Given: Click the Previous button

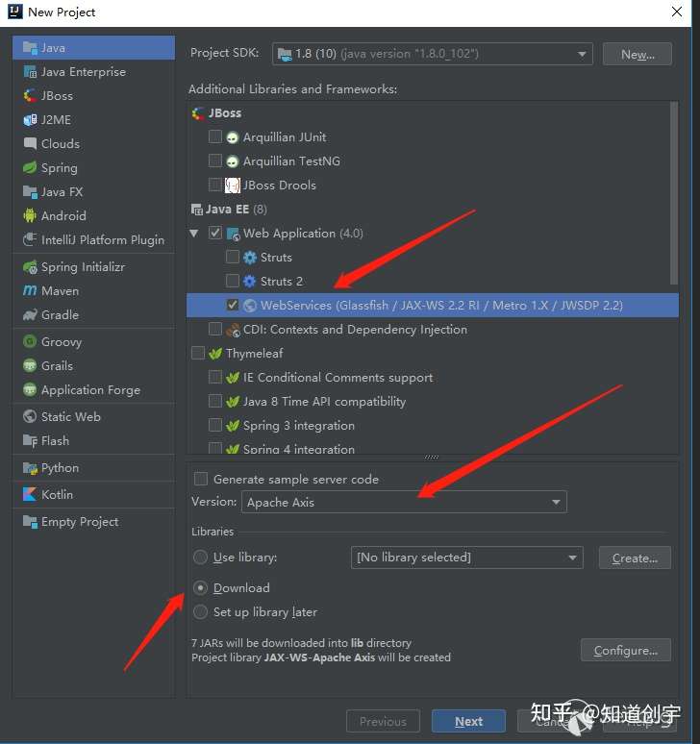Looking at the screenshot, I should pyautogui.click(x=383, y=721).
